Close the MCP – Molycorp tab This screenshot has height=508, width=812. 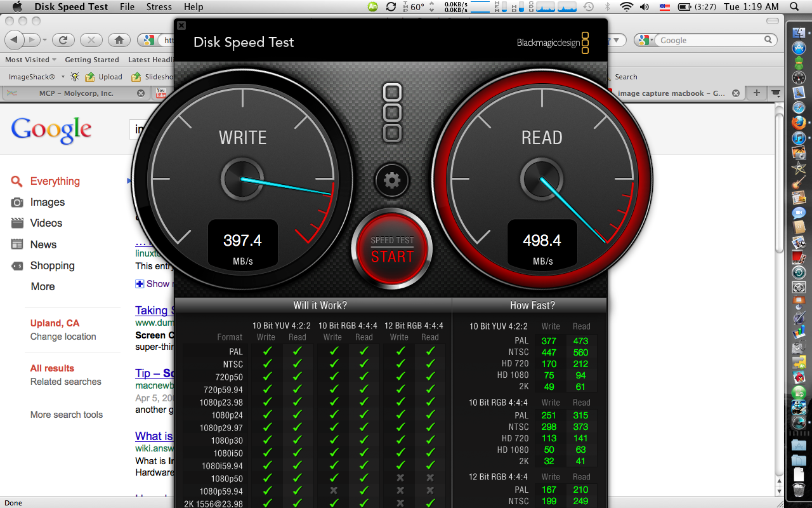click(x=141, y=93)
